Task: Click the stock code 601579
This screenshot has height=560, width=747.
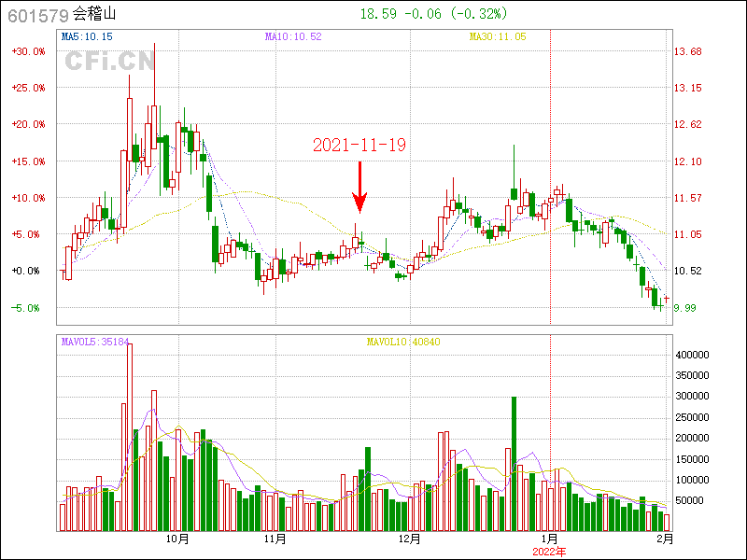Action: point(37,15)
